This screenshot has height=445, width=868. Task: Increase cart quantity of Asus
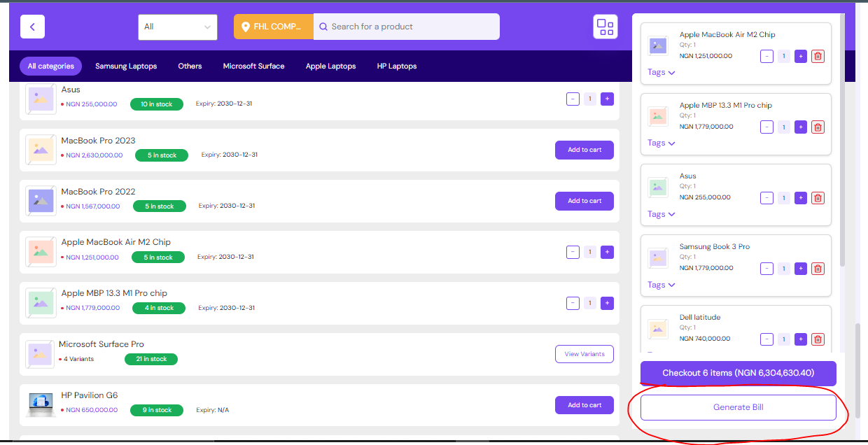(x=801, y=198)
